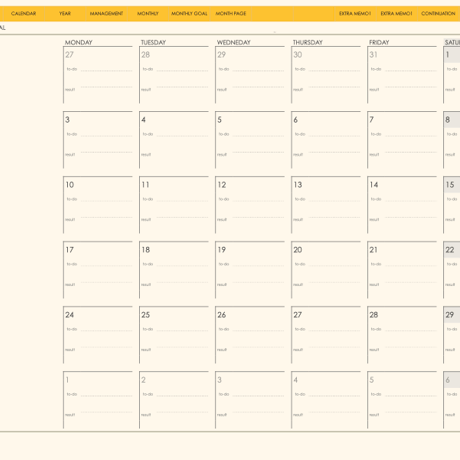Click the FRIDAY column header

point(379,42)
